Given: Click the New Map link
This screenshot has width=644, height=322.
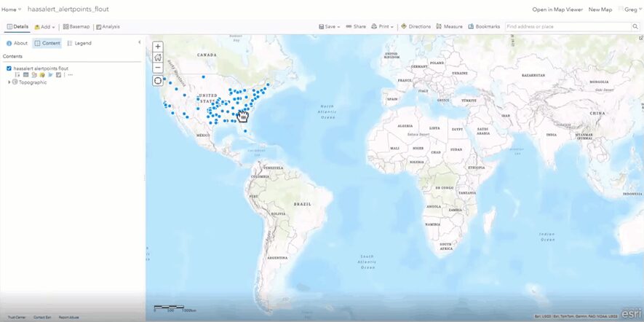Looking at the screenshot, I should (x=600, y=9).
